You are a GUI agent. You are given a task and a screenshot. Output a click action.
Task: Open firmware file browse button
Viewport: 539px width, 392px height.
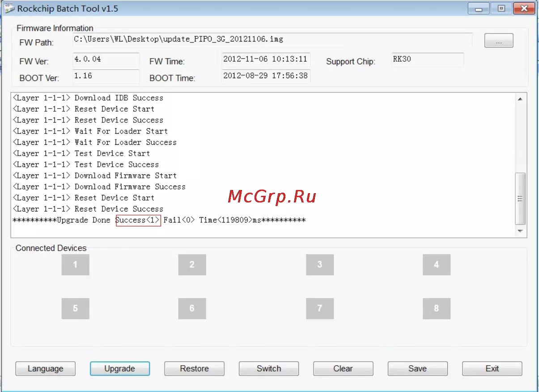[x=498, y=41]
